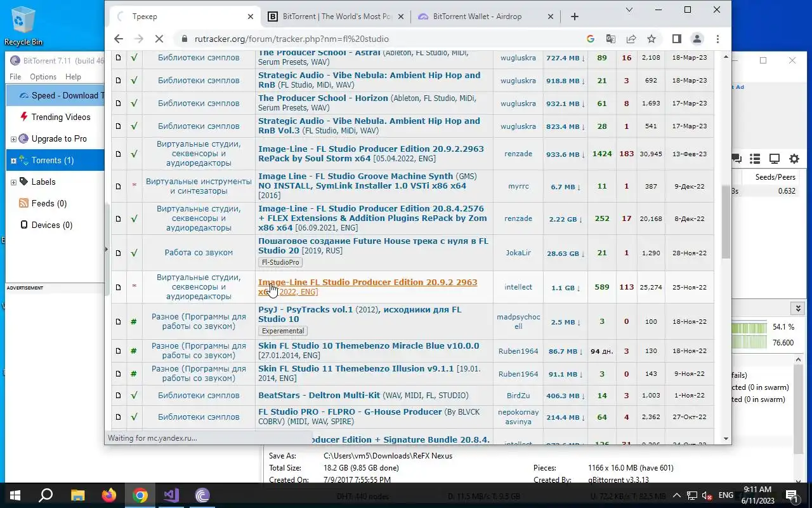Switch to BitTorrent Wallet - Airdrop tab
The width and height of the screenshot is (812, 508).
(485, 17)
